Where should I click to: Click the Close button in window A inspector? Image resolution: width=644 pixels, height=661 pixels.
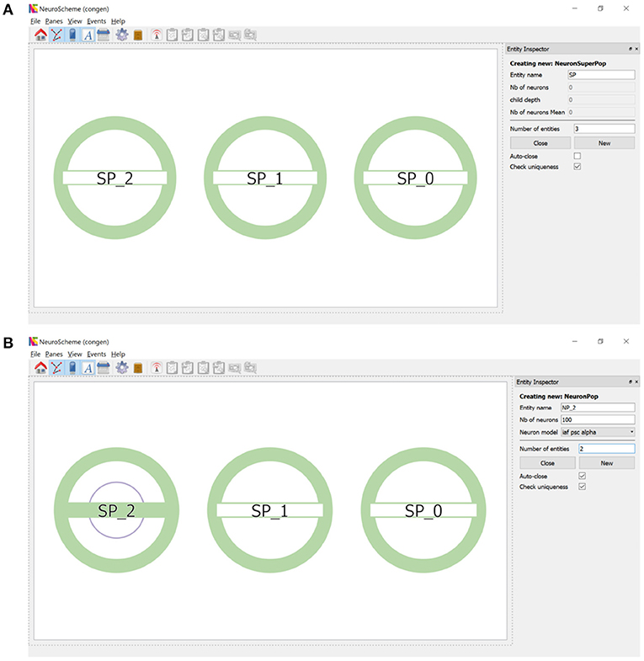540,143
